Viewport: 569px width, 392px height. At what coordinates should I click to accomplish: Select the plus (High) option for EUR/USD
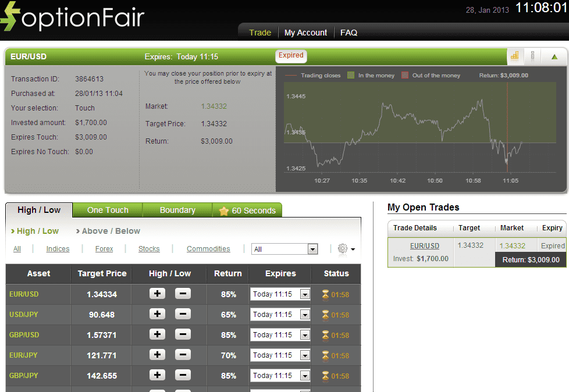[x=157, y=294]
